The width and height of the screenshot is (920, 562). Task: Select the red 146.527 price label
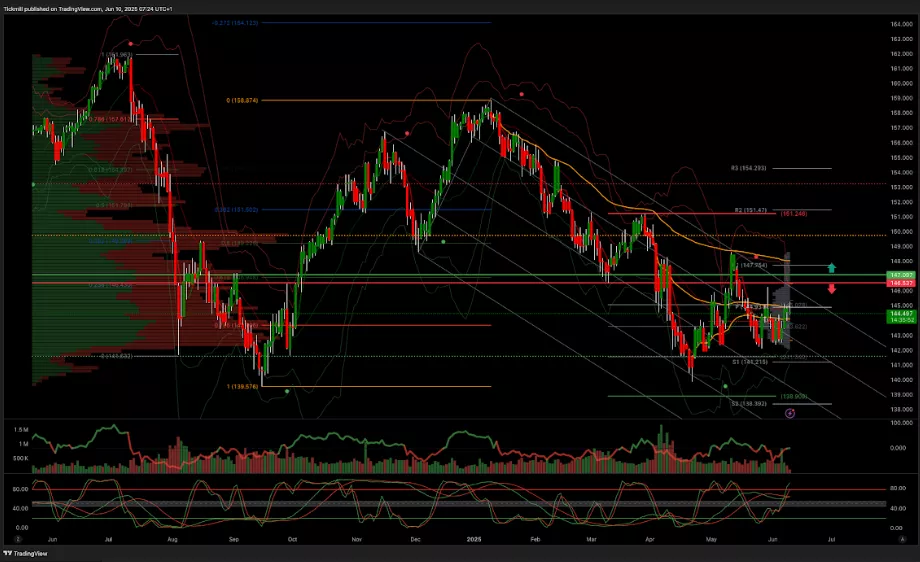[x=902, y=284]
